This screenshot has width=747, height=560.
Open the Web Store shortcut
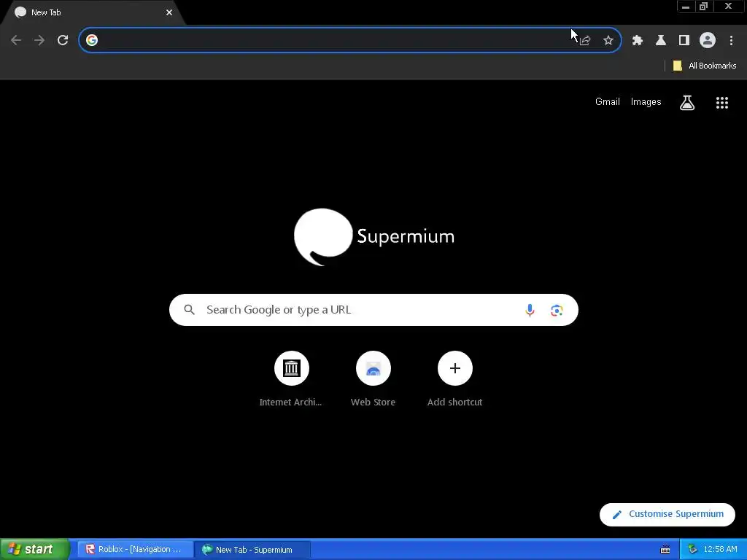[373, 379]
